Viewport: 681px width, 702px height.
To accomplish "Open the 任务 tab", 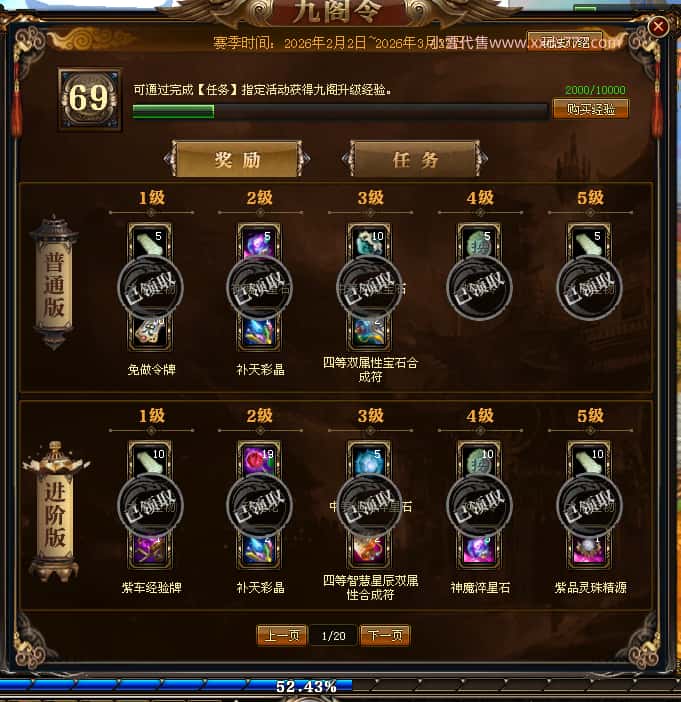I will (x=415, y=159).
